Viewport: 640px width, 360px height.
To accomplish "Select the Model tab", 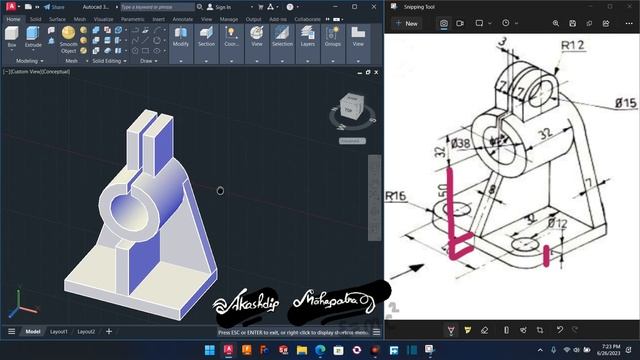I will [33, 331].
